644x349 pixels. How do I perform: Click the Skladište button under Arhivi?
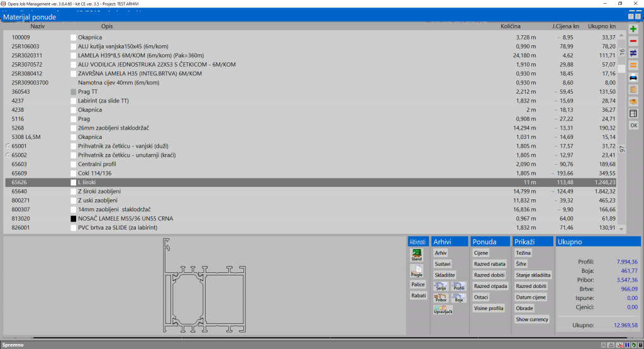tap(444, 275)
